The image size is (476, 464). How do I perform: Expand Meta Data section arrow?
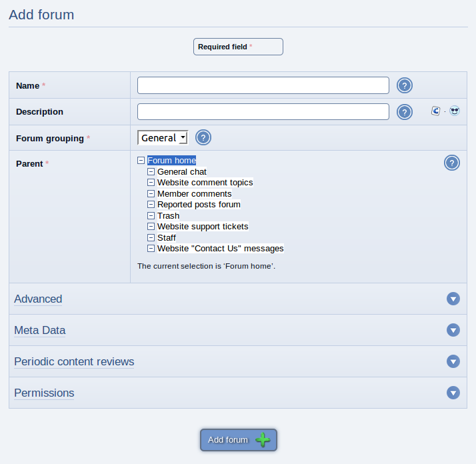[453, 330]
